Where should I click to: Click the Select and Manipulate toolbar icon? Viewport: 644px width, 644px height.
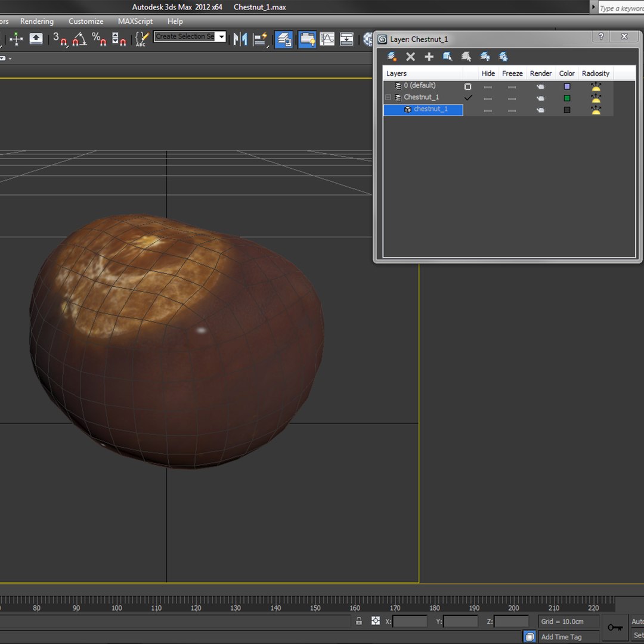[x=16, y=39]
